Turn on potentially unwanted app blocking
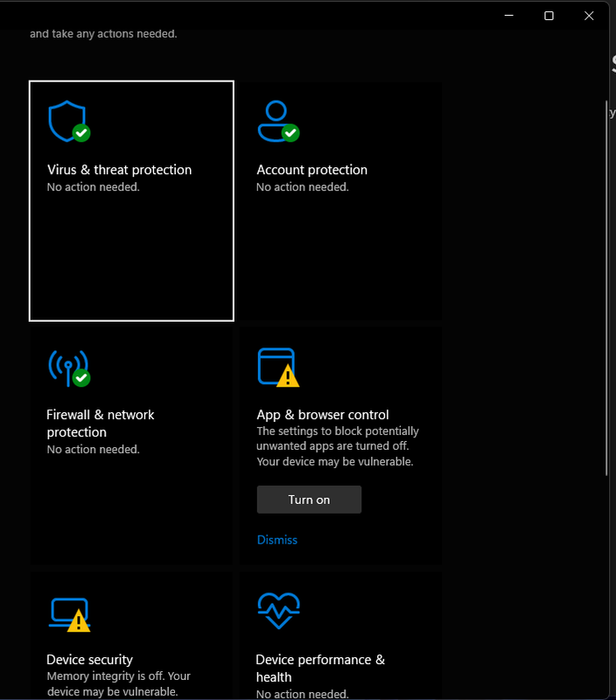Screen dimensions: 616x700 pos(309,500)
